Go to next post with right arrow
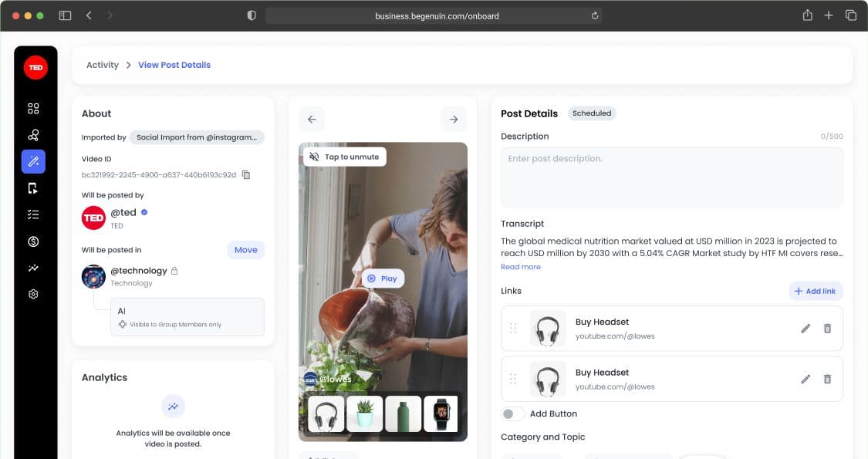The height and width of the screenshot is (459, 868). 454,120
